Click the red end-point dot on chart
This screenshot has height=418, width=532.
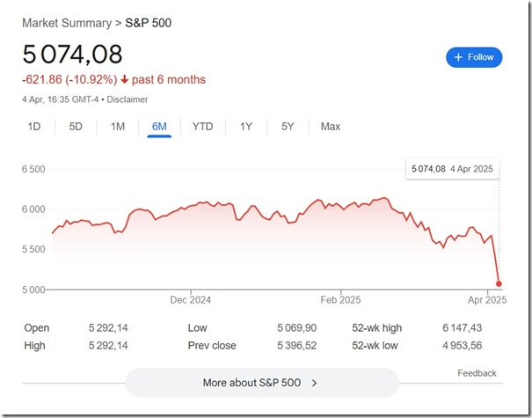[499, 283]
